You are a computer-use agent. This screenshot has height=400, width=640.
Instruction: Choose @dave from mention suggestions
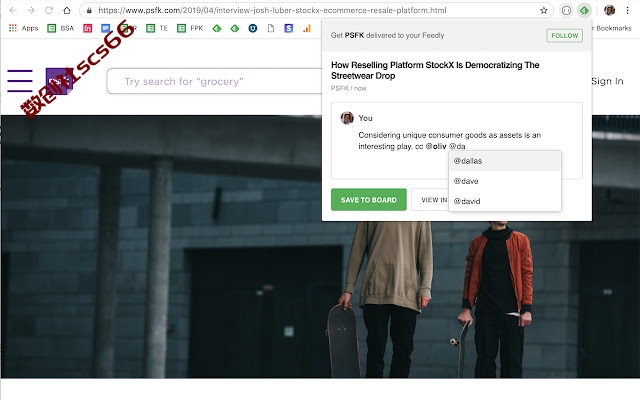click(x=505, y=181)
